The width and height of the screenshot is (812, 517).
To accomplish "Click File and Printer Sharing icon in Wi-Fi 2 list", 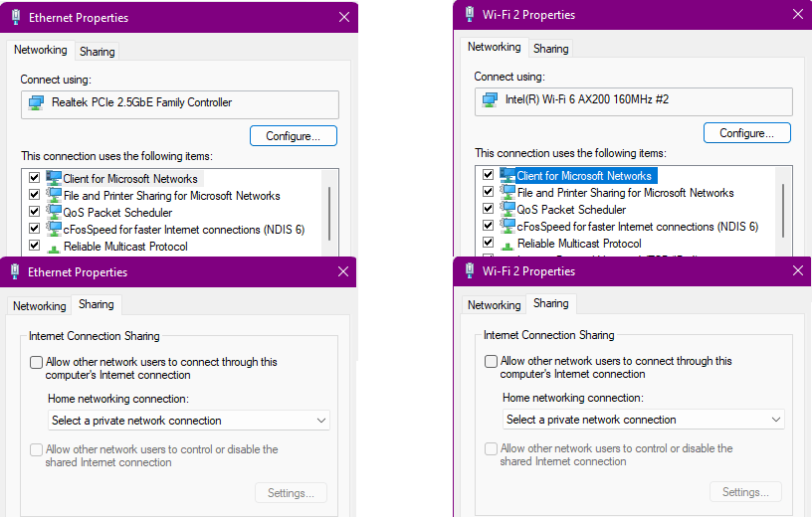I will tap(507, 192).
